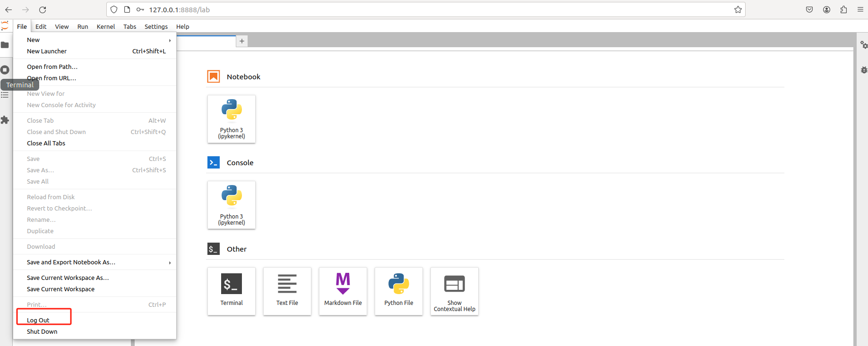The height and width of the screenshot is (346, 868).
Task: Launch a Terminal from the Other section
Action: tap(232, 291)
